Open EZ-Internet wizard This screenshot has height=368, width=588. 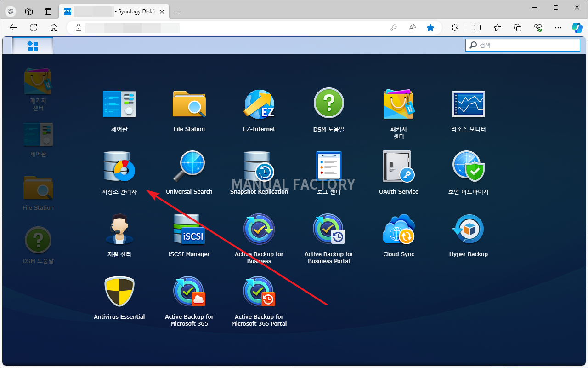click(x=259, y=104)
